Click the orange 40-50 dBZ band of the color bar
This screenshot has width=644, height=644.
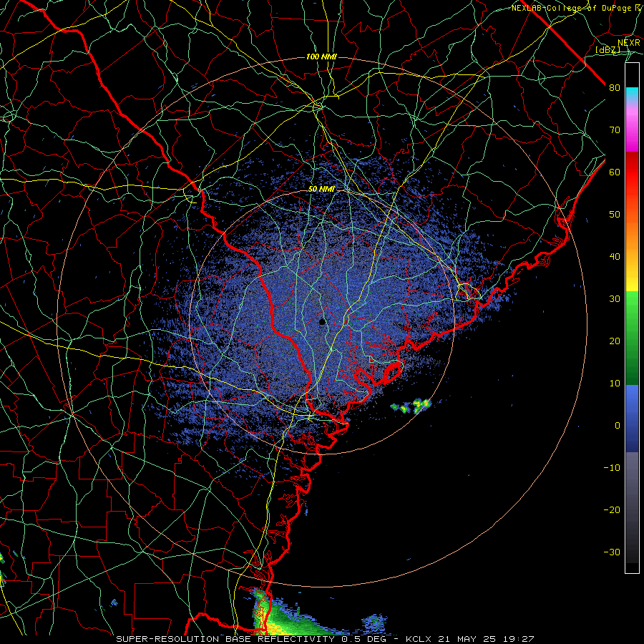[x=632, y=234]
